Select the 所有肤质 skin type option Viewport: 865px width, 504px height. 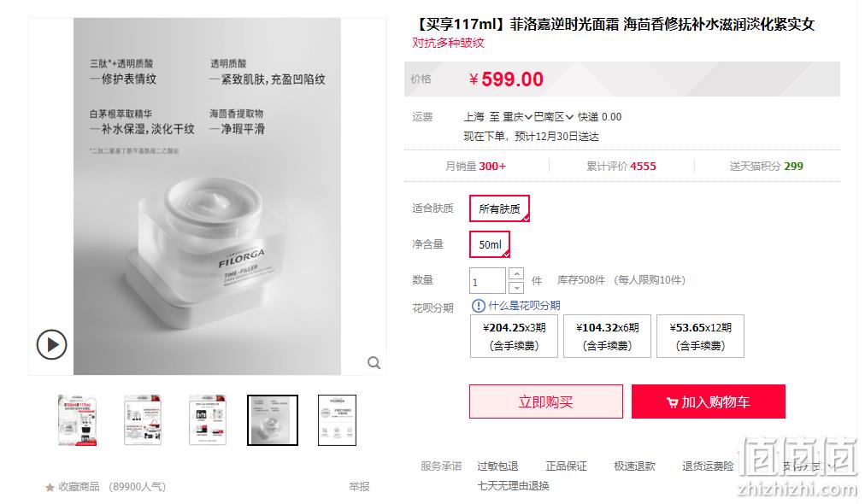(x=499, y=208)
